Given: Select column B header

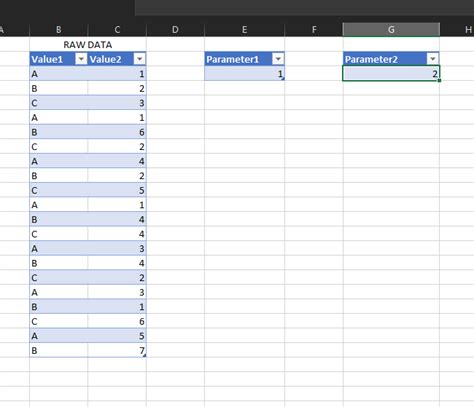Looking at the screenshot, I should [59, 30].
